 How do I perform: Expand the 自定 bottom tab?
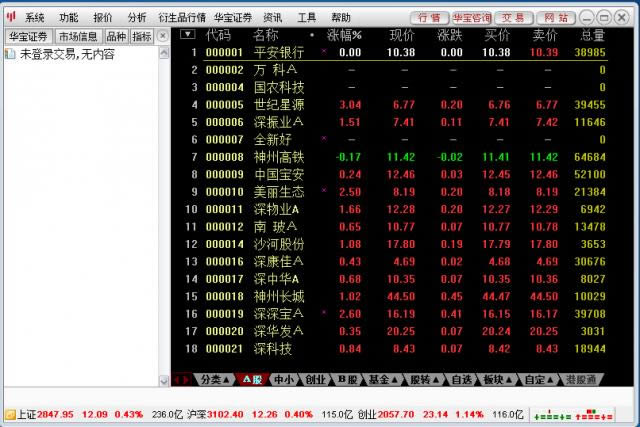coord(539,380)
